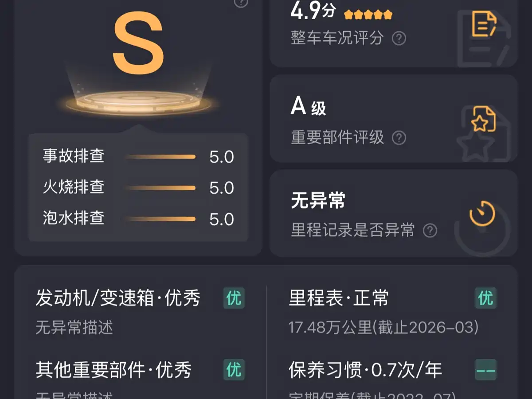Viewport: 532px width, 399px height.
Task: Open help icon beside 整车车况评分
Action: (x=399, y=38)
